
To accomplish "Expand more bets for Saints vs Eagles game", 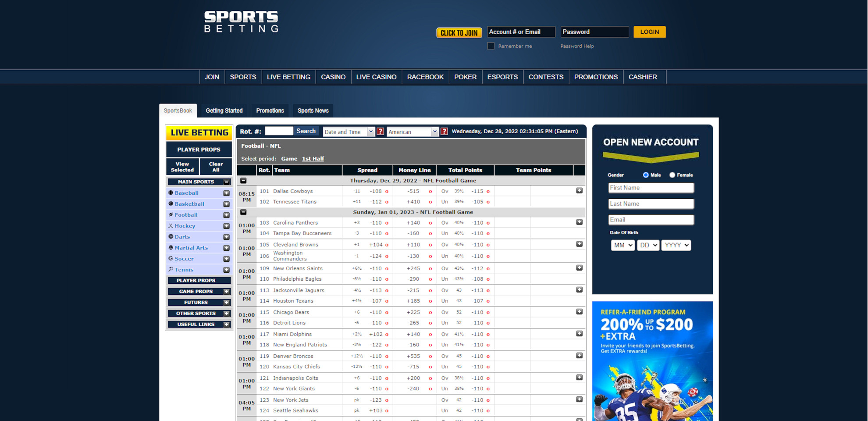I will point(579,268).
